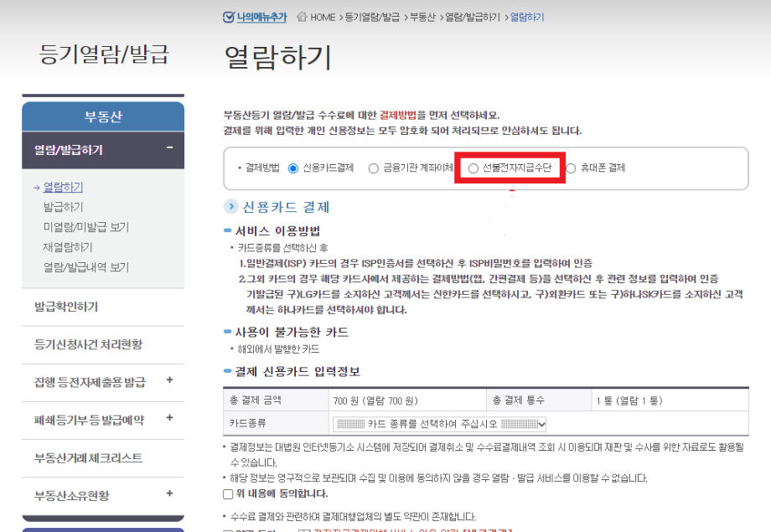
Task: Expand 집행 등 전자제출용 발급 section
Action: 169,380
